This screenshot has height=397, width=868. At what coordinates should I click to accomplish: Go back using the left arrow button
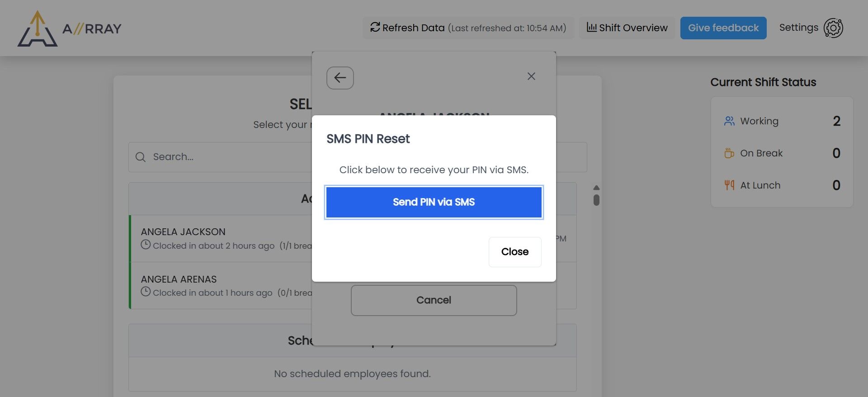340,78
